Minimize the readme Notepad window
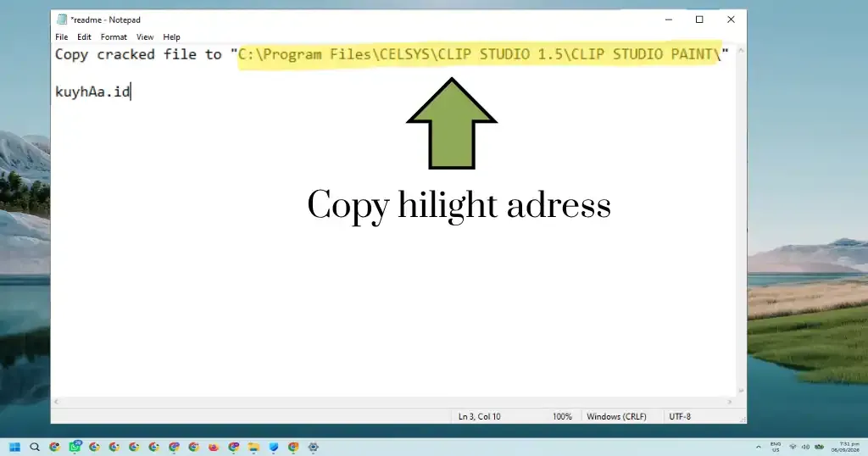The width and height of the screenshot is (868, 456). [x=669, y=19]
